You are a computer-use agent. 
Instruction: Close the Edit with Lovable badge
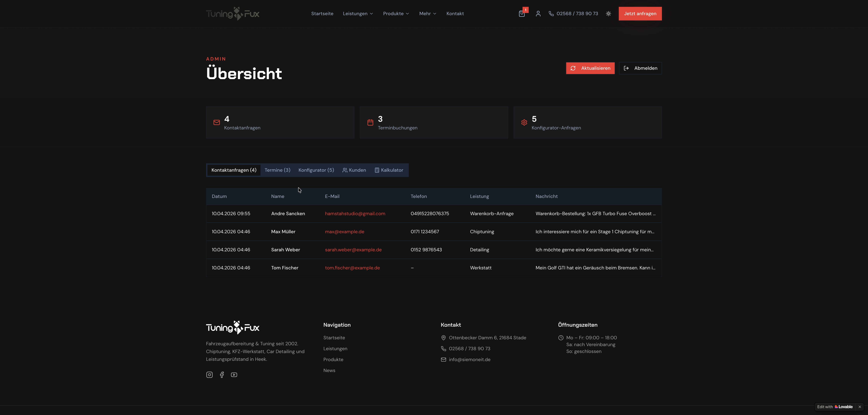(x=860, y=407)
